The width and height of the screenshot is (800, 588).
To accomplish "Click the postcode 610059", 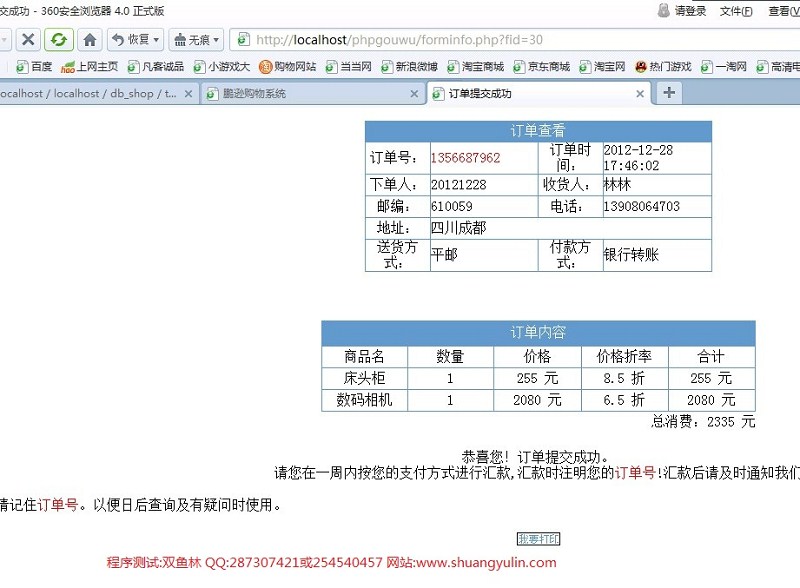I will (452, 206).
